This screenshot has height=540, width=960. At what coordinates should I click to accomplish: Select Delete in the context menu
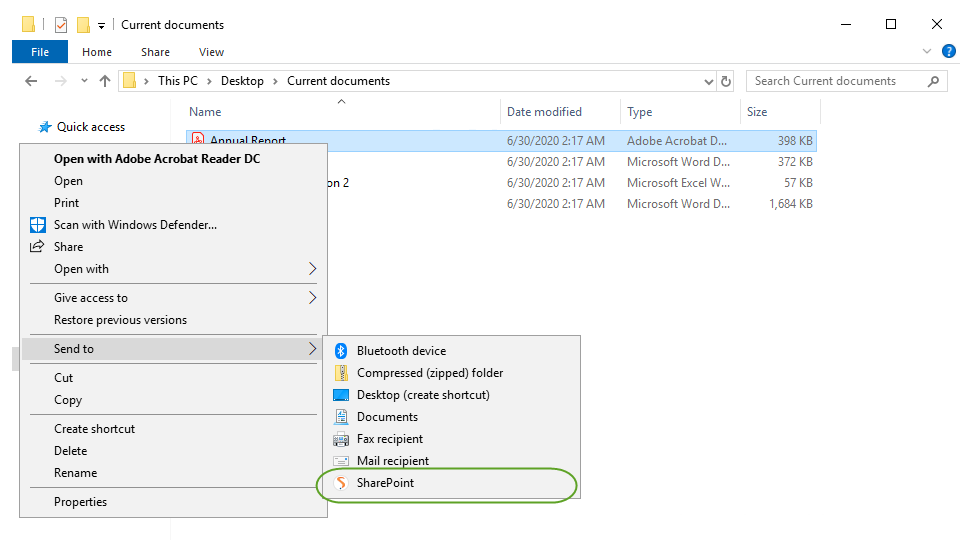pyautogui.click(x=174, y=451)
